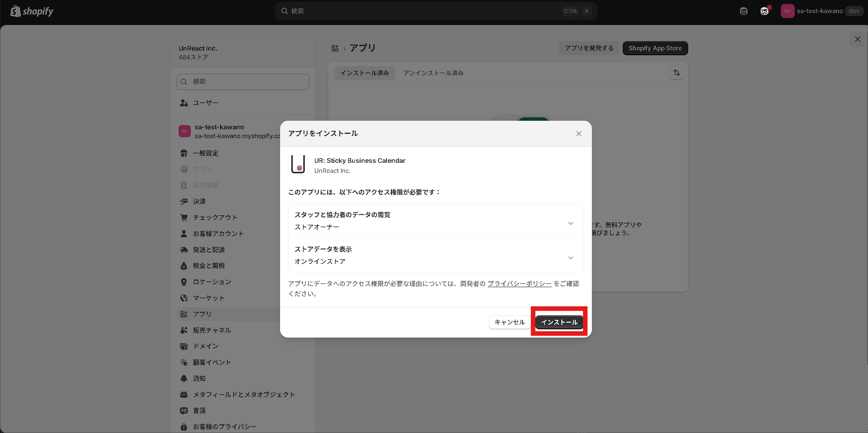Open お客様アカウント settings
Screen dimensions: 868x433
tap(229, 234)
